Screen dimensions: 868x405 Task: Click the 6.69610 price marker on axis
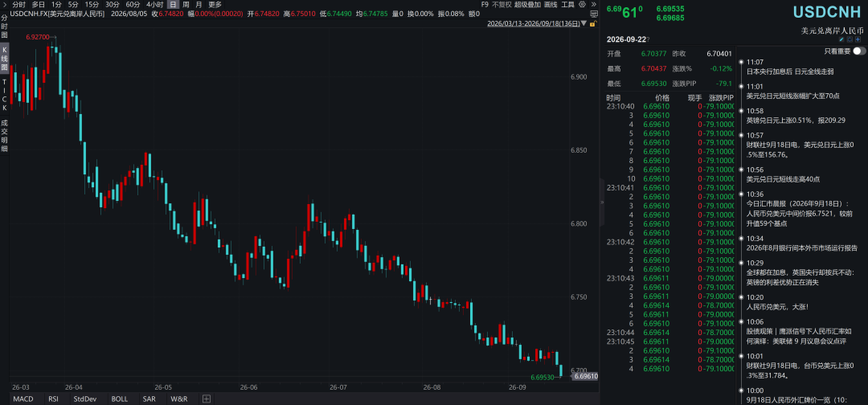click(585, 376)
